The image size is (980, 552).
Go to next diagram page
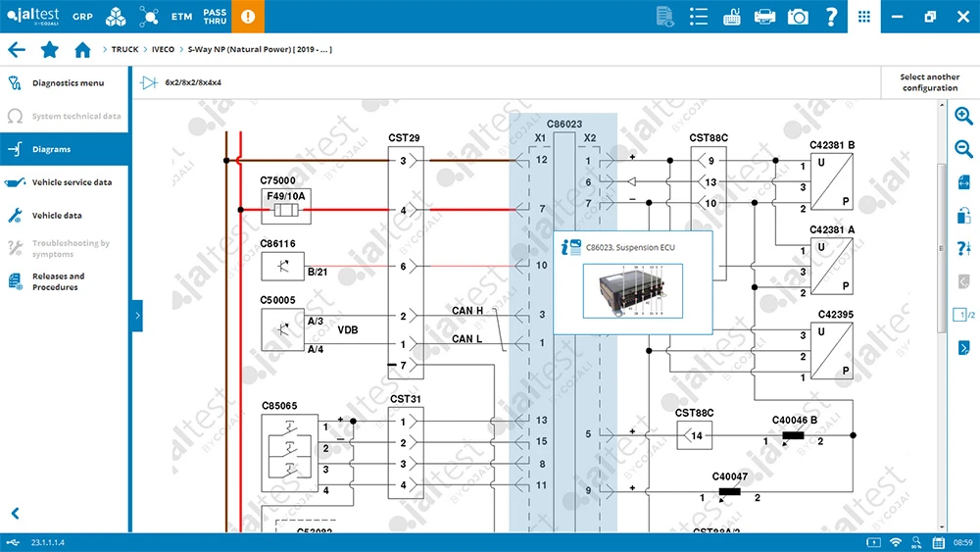click(963, 348)
